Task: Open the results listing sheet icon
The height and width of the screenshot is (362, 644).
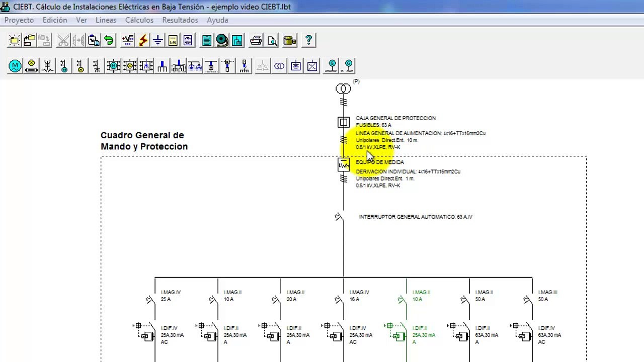Action: [188, 40]
